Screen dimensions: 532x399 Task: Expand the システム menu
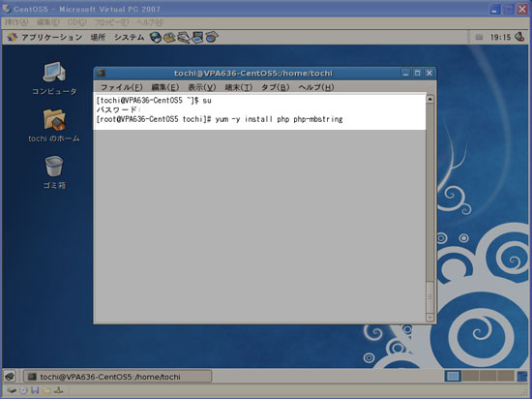pyautogui.click(x=129, y=37)
